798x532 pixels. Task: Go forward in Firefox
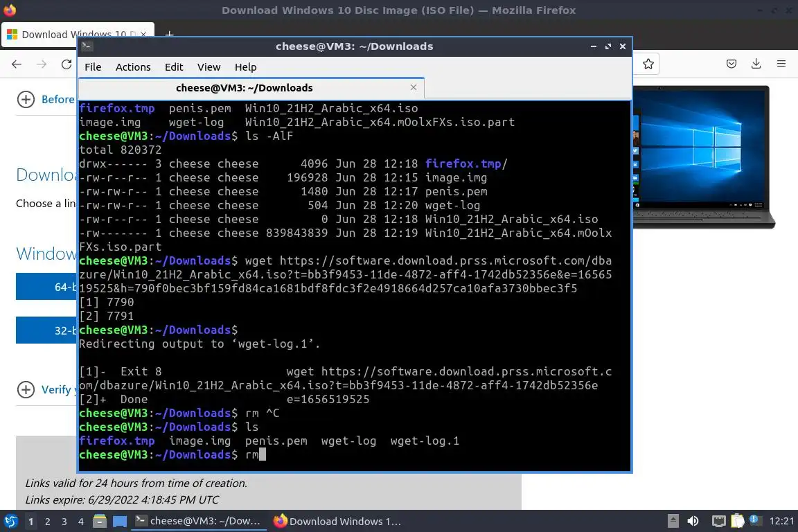tap(42, 64)
